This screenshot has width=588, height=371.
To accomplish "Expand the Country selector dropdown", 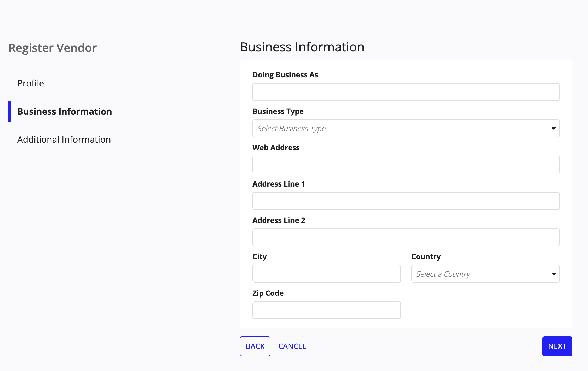I will 486,274.
